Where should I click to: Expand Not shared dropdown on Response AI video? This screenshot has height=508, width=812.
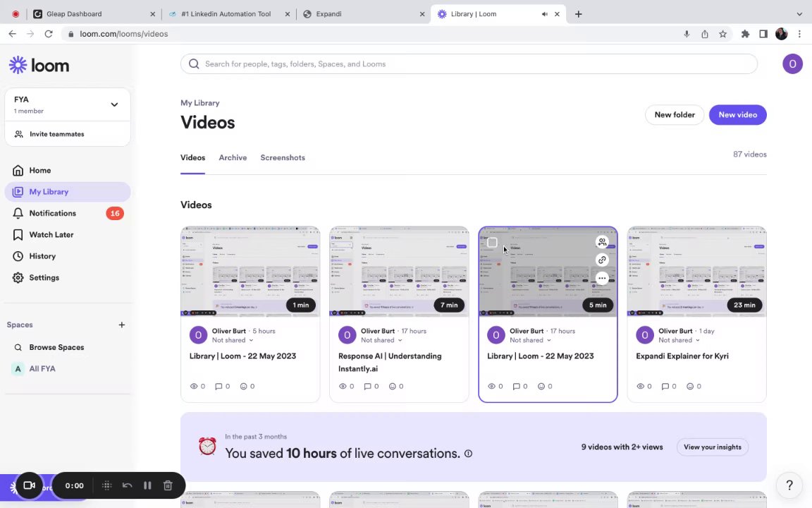tap(381, 340)
